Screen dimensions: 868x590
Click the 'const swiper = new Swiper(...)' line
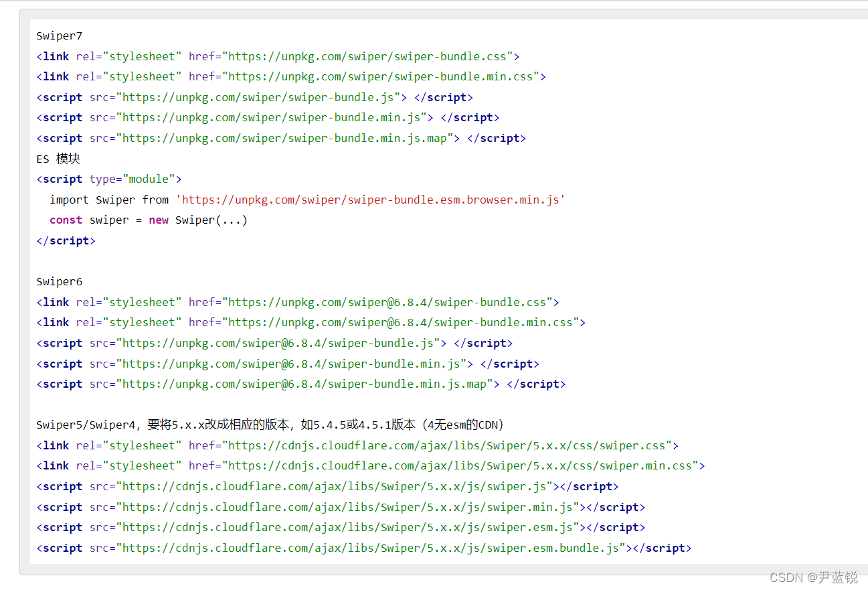(x=149, y=220)
